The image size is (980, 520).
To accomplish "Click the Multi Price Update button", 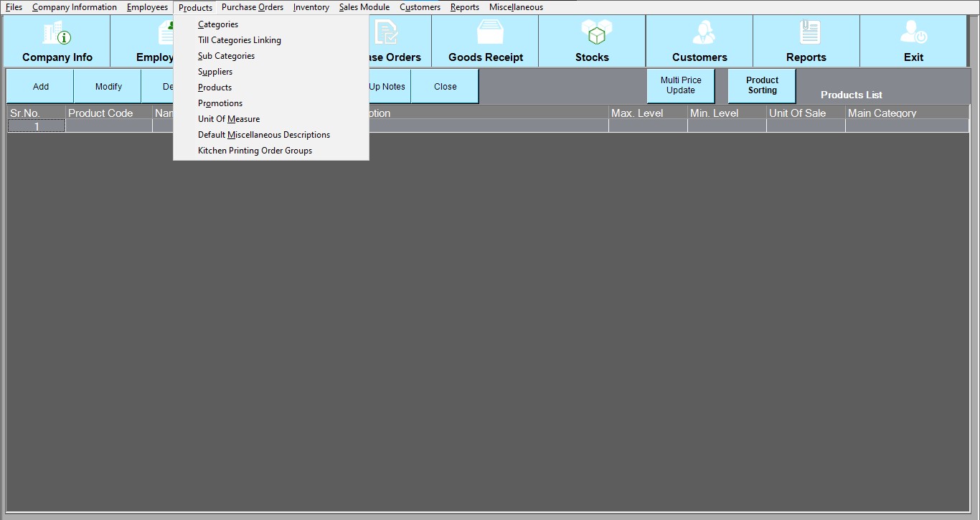I will [x=681, y=86].
